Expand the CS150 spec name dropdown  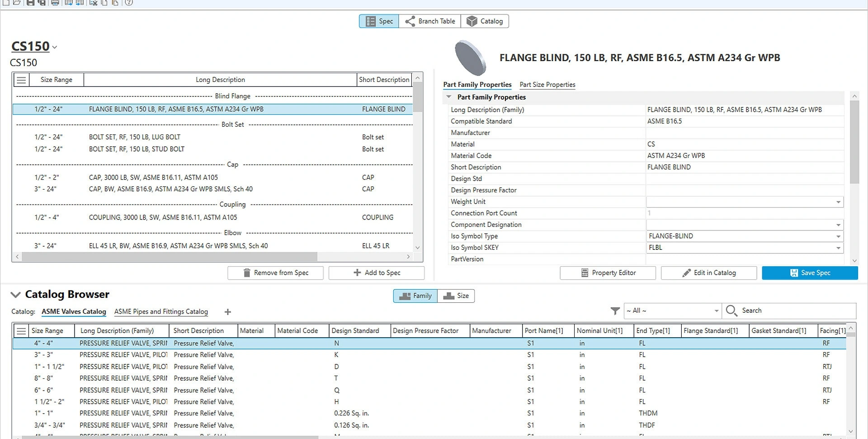[x=55, y=47]
